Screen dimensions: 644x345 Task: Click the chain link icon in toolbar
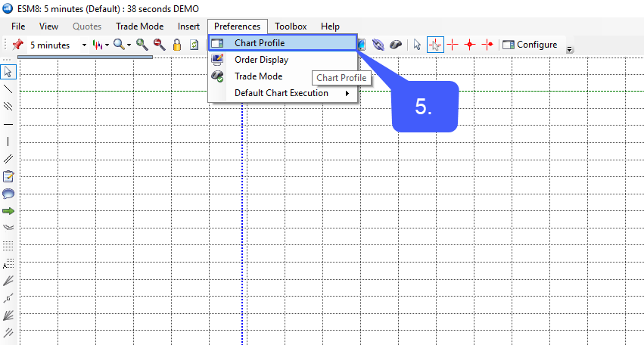coord(378,45)
